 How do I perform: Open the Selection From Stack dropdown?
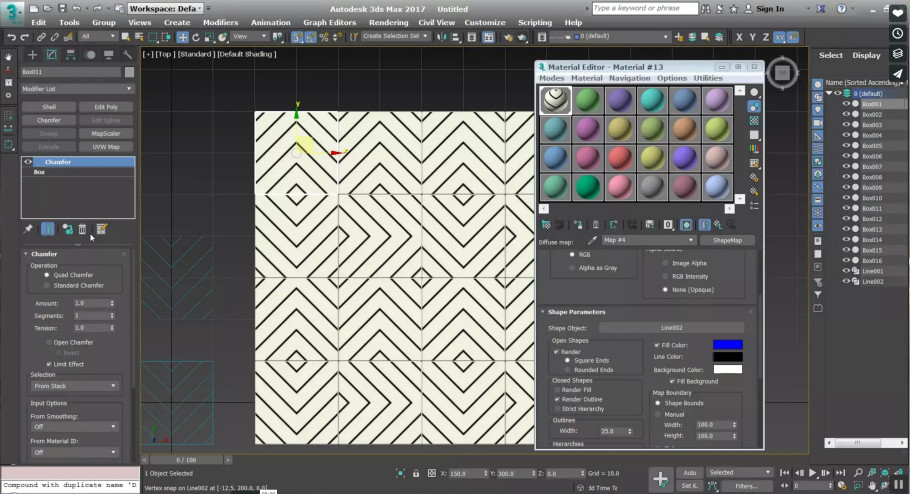pos(74,386)
